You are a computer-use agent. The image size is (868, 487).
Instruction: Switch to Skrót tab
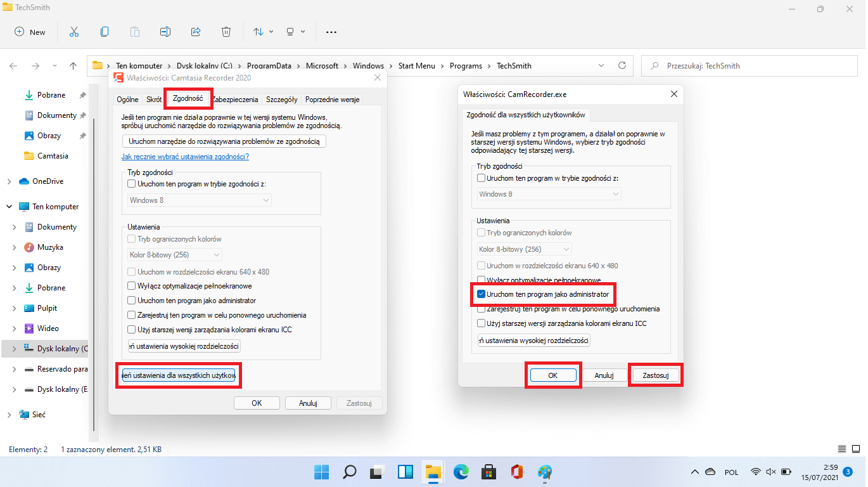(x=154, y=100)
